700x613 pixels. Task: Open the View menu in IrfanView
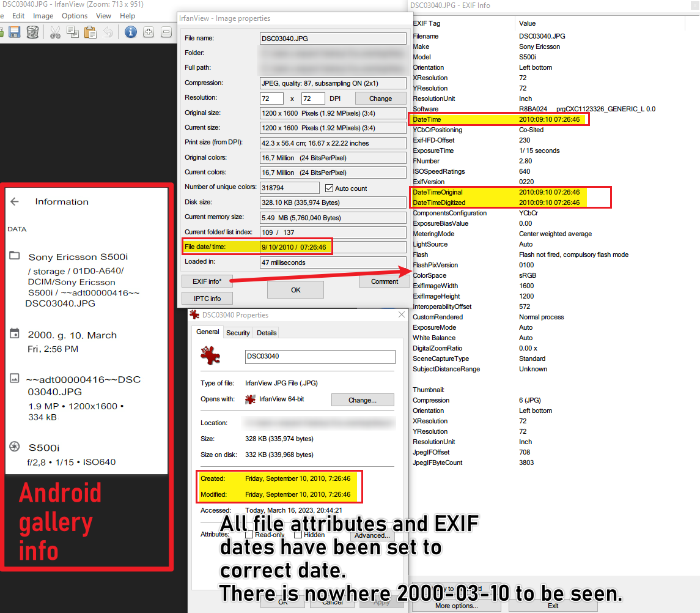(x=103, y=16)
